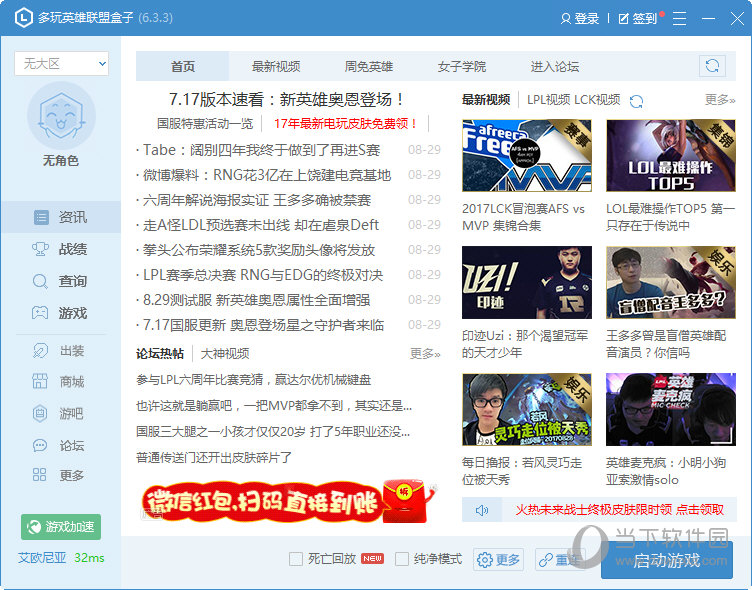Click the 微信红包 banner ad
The width and height of the screenshot is (752, 590).
point(288,501)
